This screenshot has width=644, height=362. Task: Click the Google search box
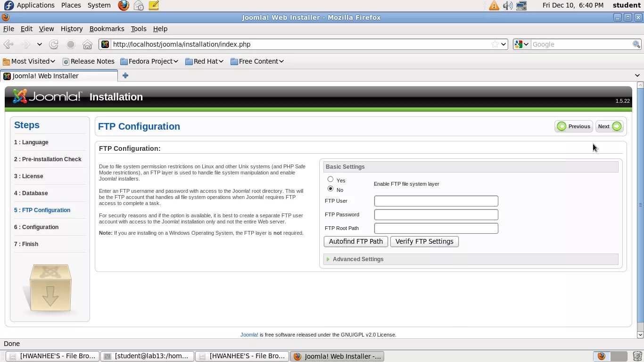[581, 44]
